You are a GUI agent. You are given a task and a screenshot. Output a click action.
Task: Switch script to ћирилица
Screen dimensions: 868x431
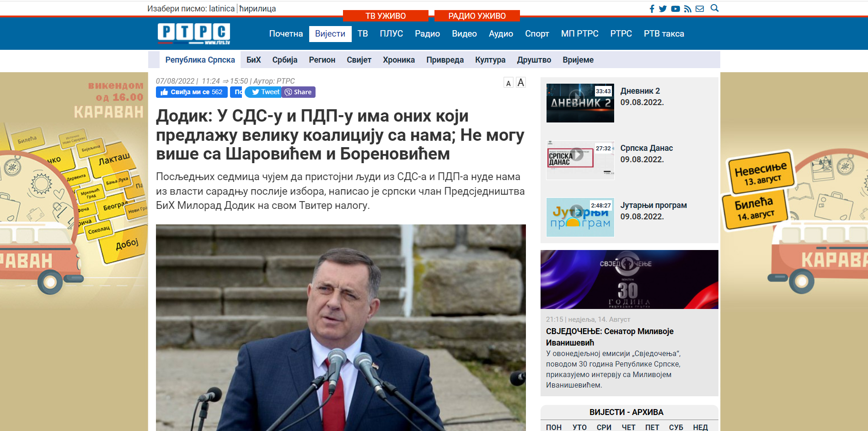(x=257, y=9)
